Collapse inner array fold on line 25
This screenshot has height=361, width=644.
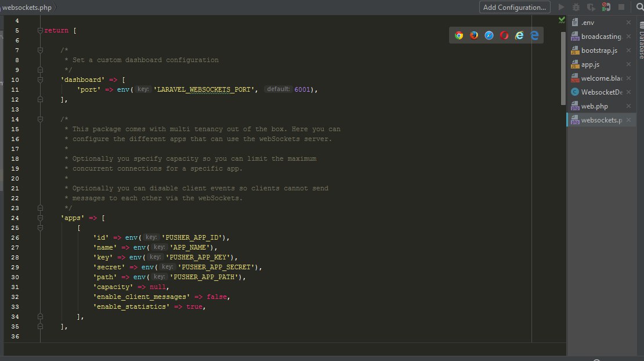pos(40,228)
